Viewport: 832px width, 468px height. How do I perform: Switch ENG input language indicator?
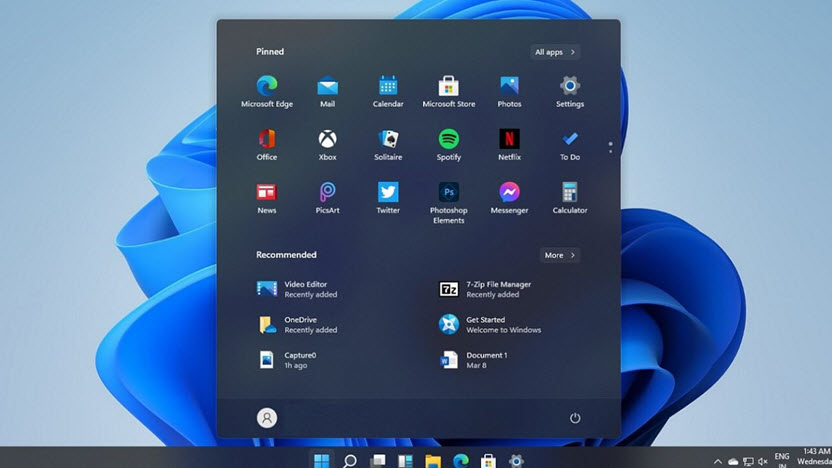(782, 460)
